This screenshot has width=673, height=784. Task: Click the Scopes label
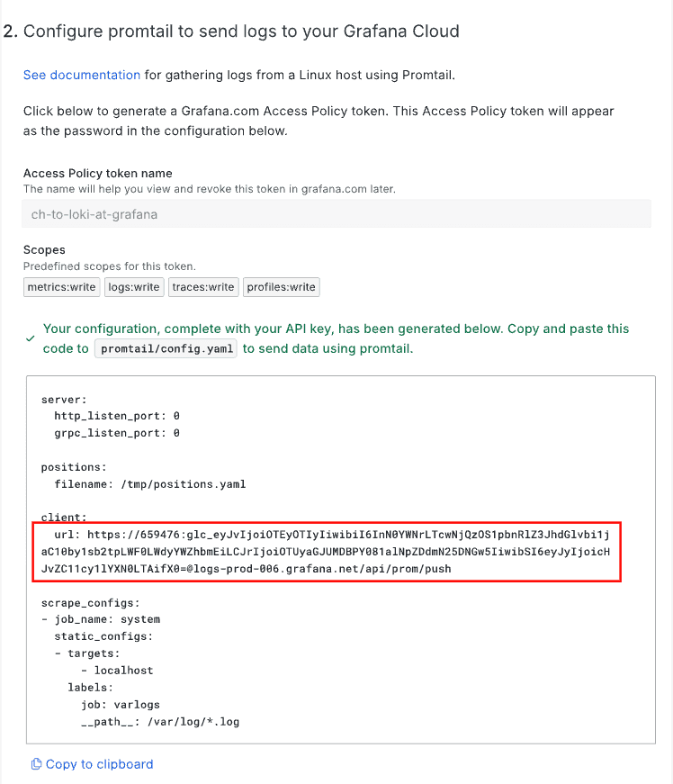44,249
